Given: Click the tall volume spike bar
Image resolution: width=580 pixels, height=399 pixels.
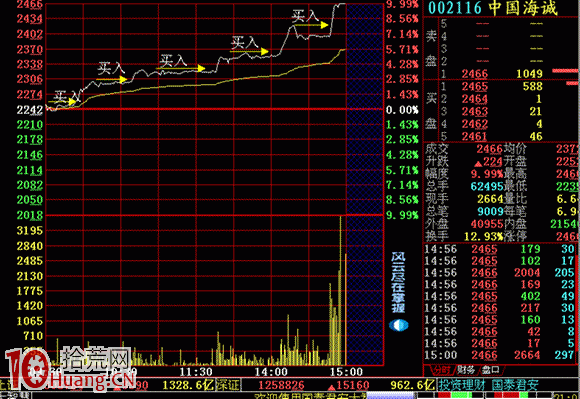Looking at the screenshot, I should (x=341, y=291).
